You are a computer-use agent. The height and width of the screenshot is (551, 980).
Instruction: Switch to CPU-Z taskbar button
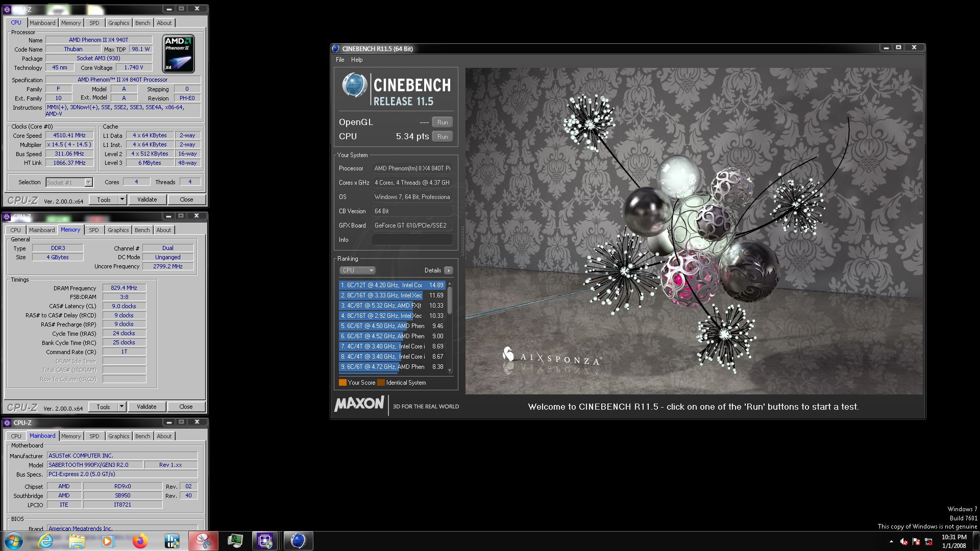(x=265, y=541)
